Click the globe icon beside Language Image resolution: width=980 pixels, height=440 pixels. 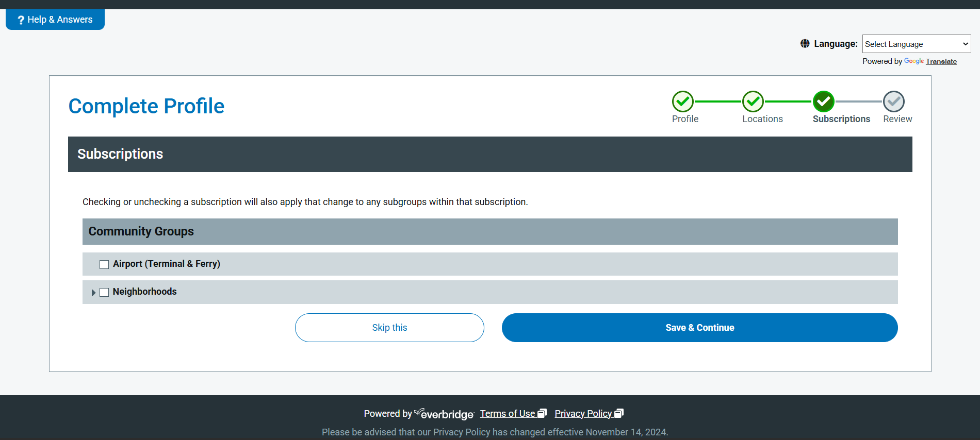click(805, 44)
